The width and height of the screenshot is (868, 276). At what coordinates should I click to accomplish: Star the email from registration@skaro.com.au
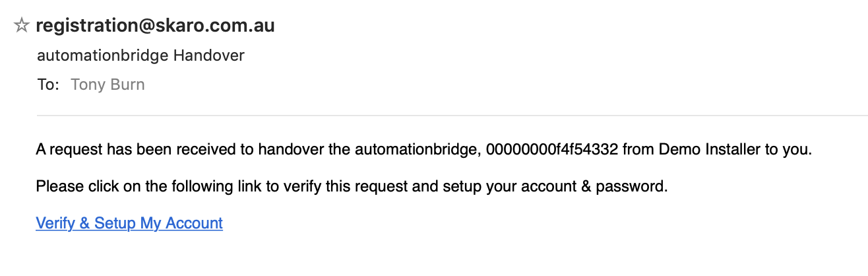pyautogui.click(x=21, y=26)
